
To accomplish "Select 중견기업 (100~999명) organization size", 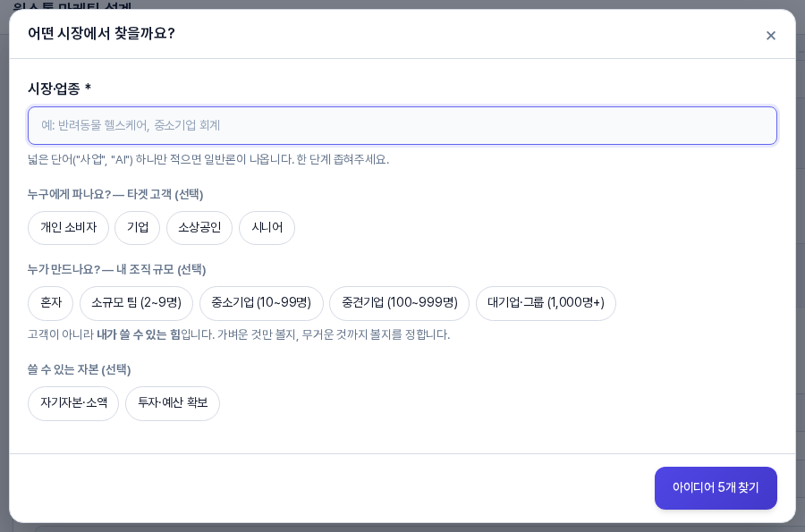I will point(400,303).
